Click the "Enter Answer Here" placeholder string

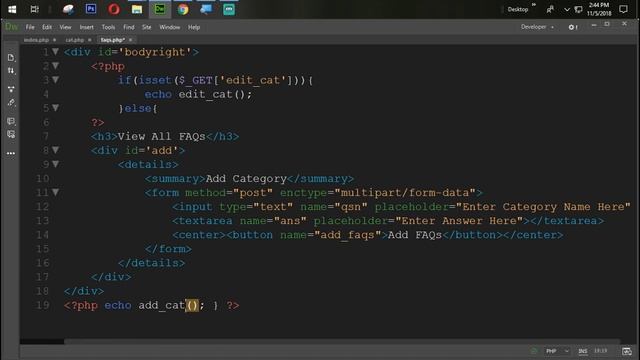[x=459, y=221]
